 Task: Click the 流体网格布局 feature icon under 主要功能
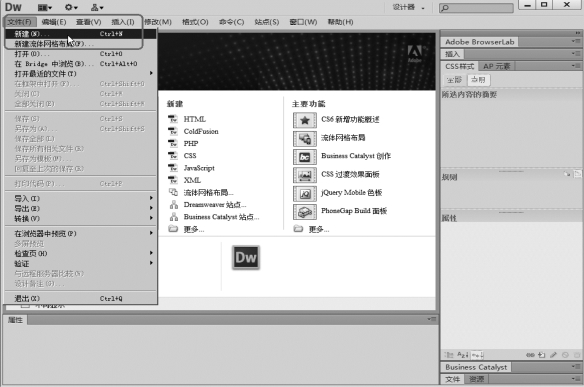pyautogui.click(x=305, y=139)
